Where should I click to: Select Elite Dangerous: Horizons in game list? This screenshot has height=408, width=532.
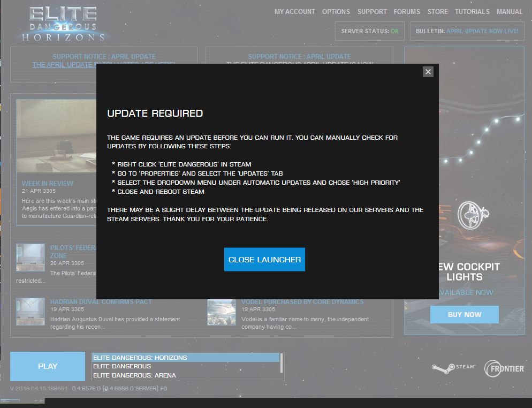186,358
